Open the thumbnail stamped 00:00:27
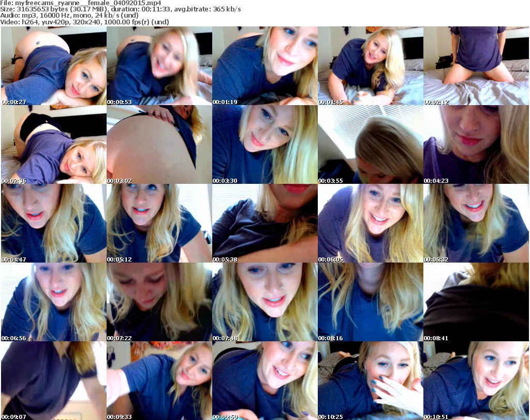Viewport: 530px width, 420px height. coord(54,66)
